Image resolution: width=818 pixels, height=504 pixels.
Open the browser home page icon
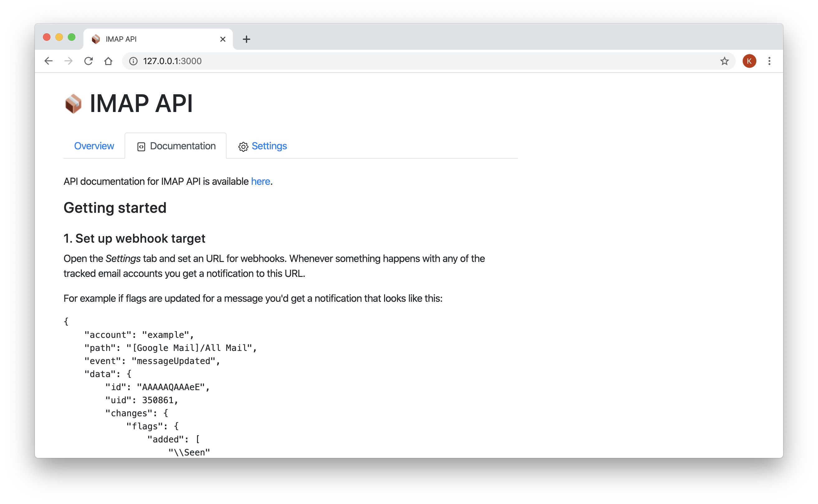tap(108, 61)
